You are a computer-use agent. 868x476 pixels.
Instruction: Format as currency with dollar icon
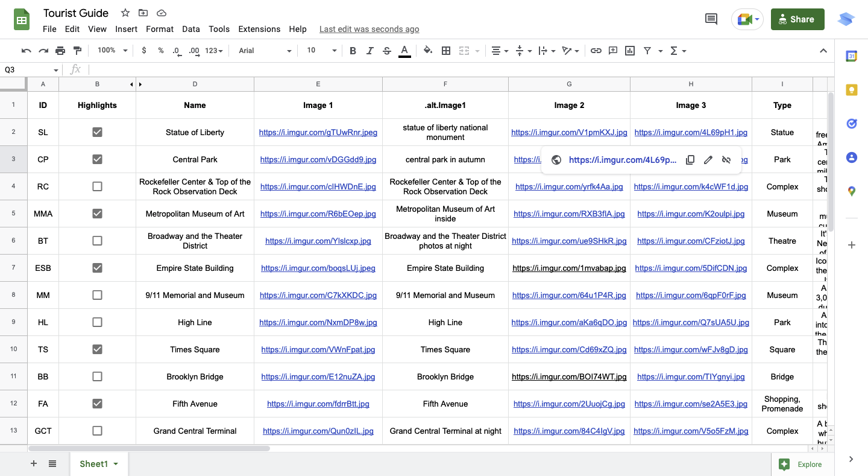(144, 51)
